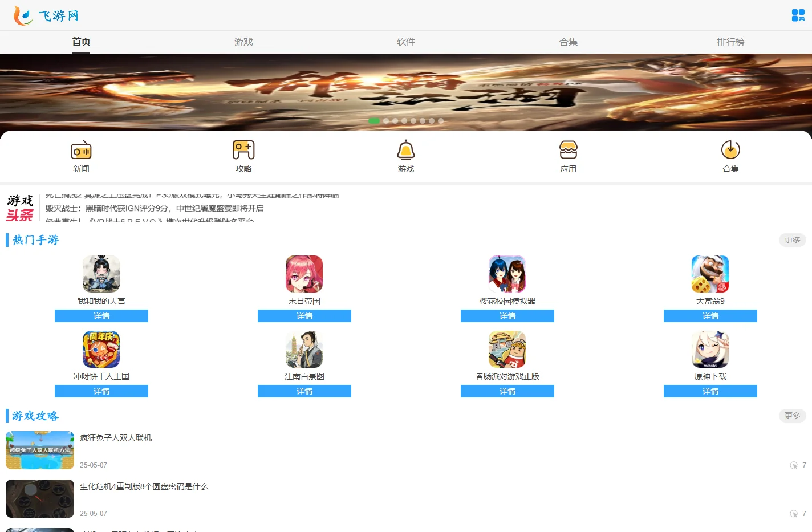This screenshot has width=812, height=532.
Task: Switch to the 首页 tab
Action: click(81, 42)
